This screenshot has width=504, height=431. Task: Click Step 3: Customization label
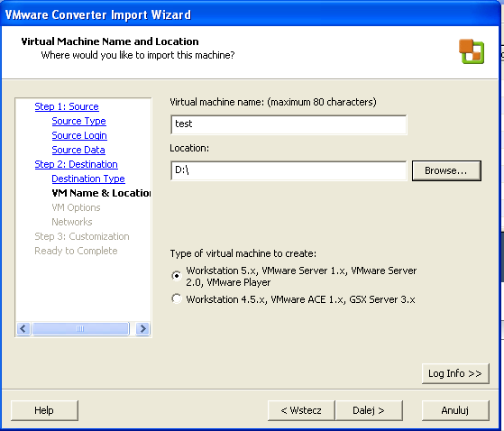click(x=82, y=236)
